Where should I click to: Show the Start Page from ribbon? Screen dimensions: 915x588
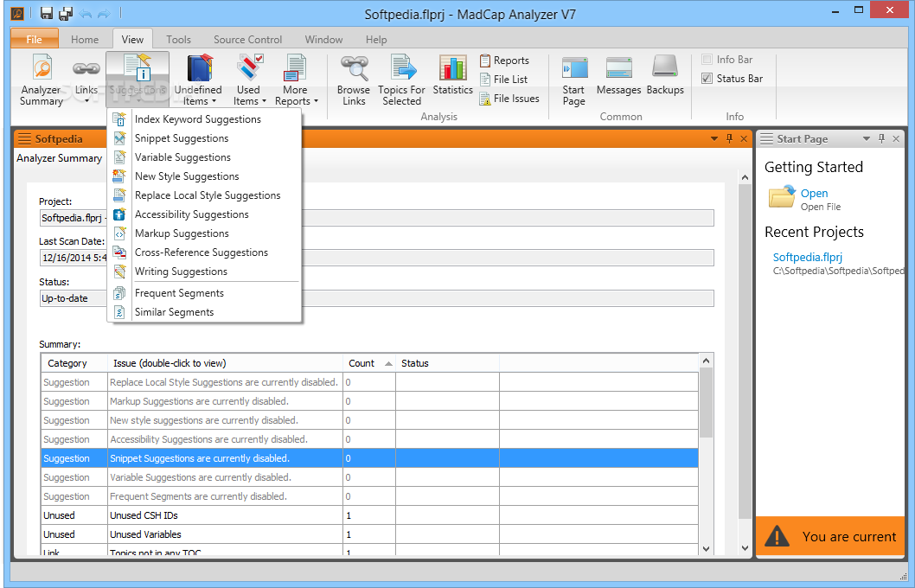tap(574, 80)
